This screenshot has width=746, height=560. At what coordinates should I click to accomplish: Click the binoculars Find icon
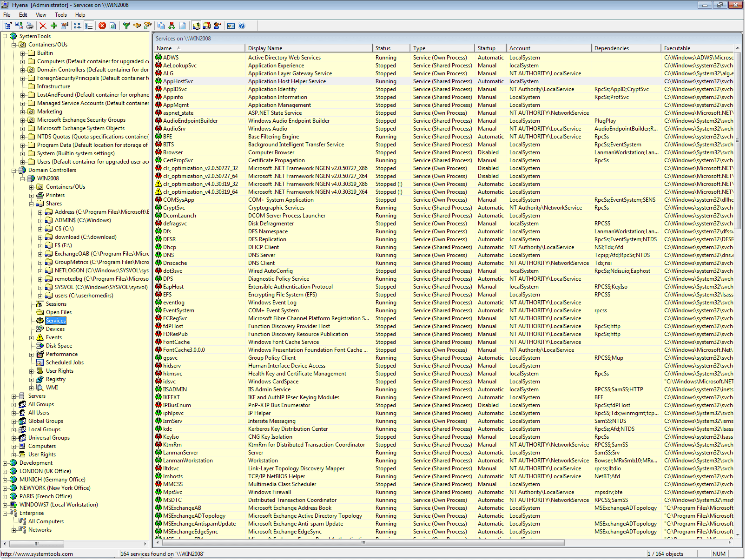pyautogui.click(x=137, y=26)
